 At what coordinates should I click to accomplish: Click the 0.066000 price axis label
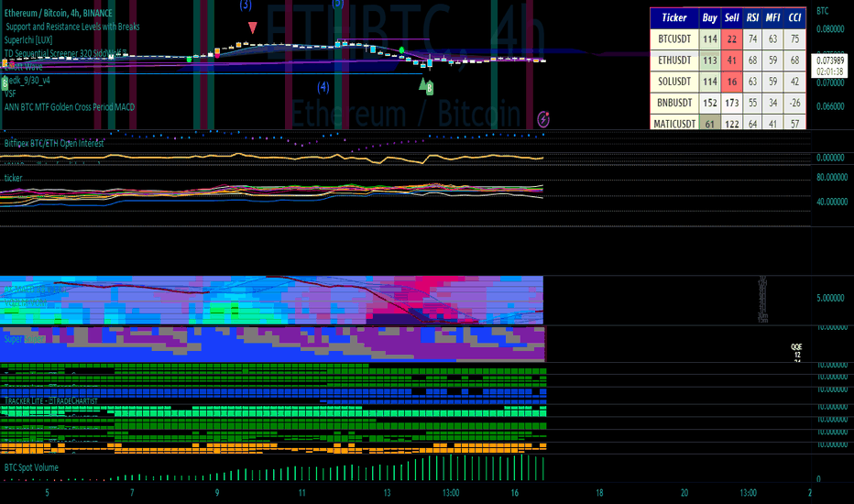pyautogui.click(x=830, y=106)
